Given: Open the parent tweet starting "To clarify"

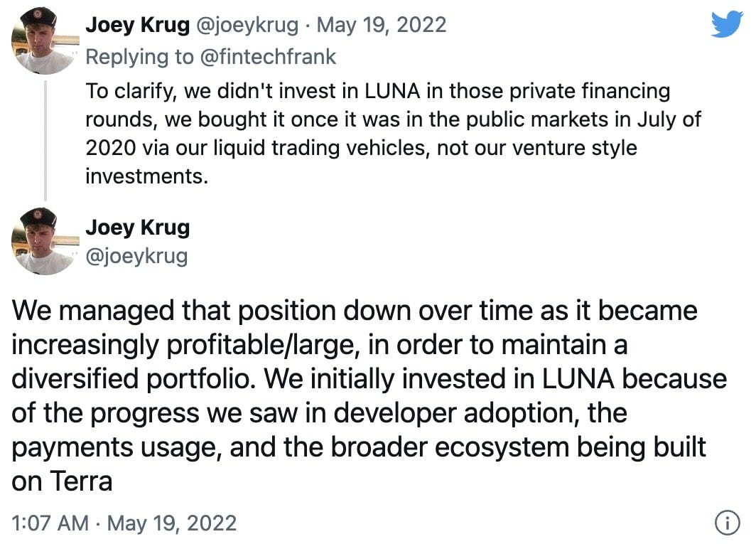Looking at the screenshot, I should (393, 134).
